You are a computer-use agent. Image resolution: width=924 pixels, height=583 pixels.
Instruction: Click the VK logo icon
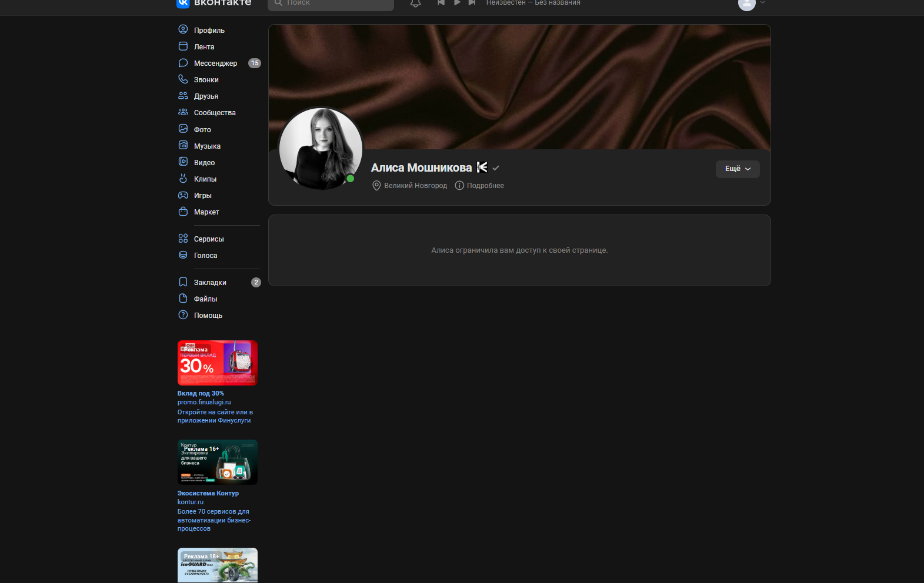[183, 3]
